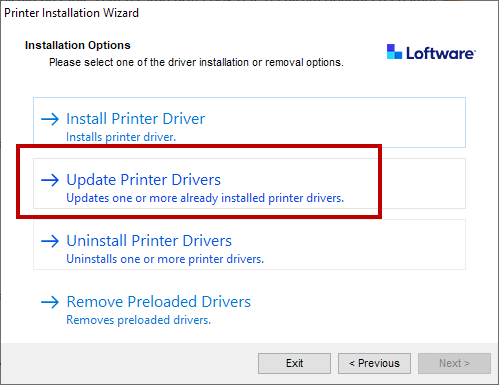Click the arrow icon beside Update Printer Drivers

(50, 180)
